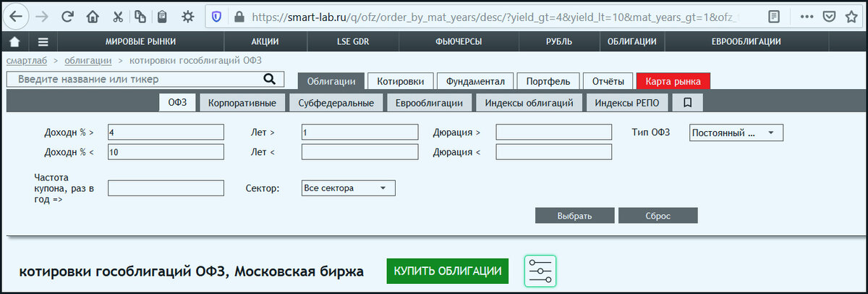Open ОБЛИГАЦИИ navbar menu item
The image size is (868, 294).
631,42
